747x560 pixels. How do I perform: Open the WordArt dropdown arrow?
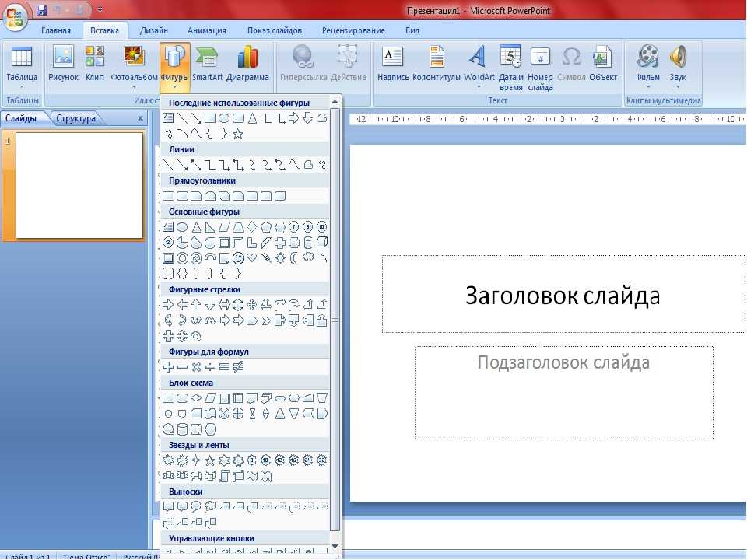tap(479, 86)
